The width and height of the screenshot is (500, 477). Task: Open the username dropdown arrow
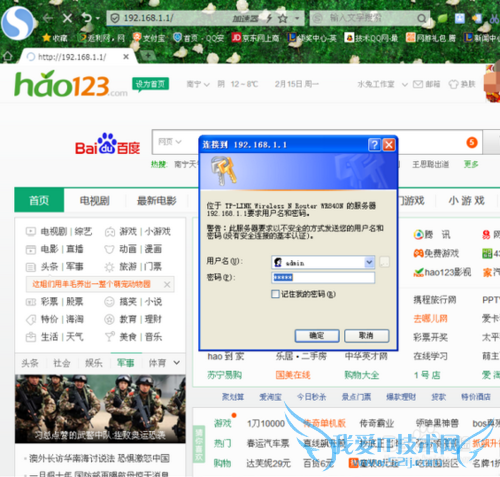pyautogui.click(x=369, y=262)
